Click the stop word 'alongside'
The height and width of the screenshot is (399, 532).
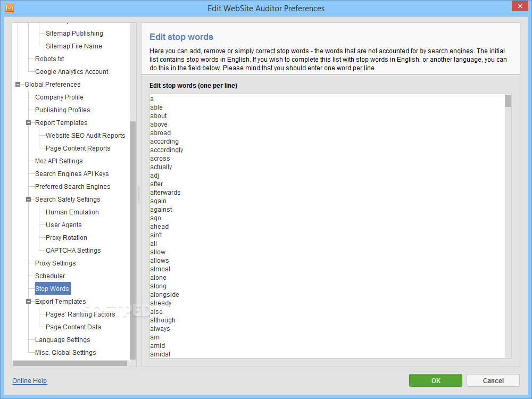164,295
